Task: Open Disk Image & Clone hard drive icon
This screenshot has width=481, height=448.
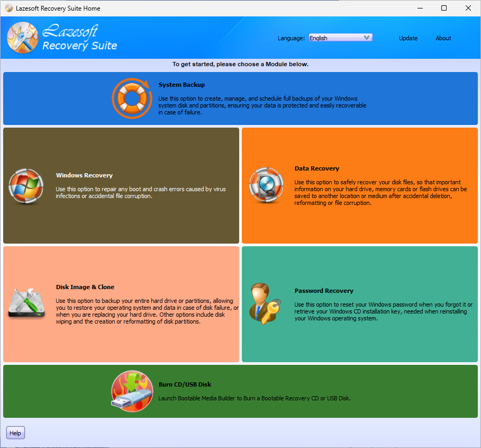Action: click(26, 301)
